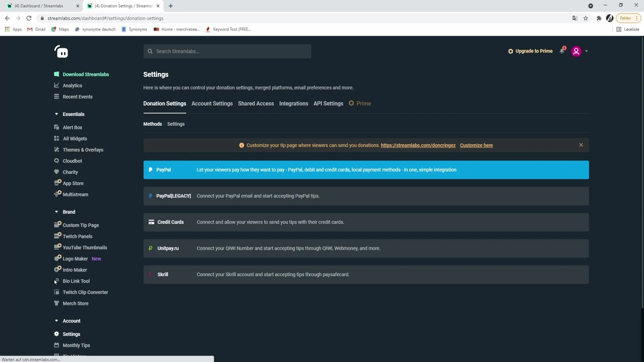Click the Download Streamlabs icon
The image size is (644, 362).
[x=56, y=74]
